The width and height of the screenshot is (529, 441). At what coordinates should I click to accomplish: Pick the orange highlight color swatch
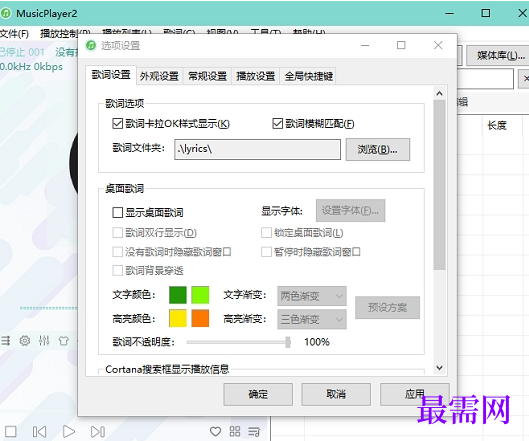tap(200, 318)
